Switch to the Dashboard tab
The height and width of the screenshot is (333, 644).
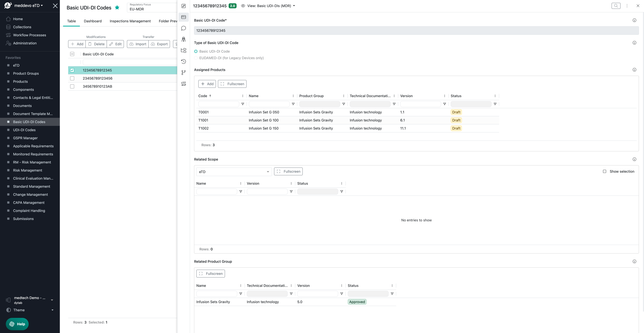pos(93,21)
